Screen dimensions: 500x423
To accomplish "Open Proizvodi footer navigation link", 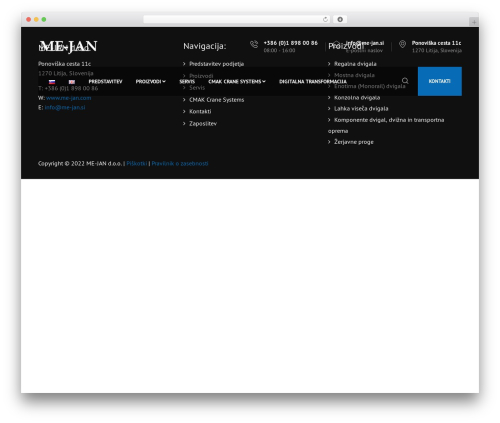I will [x=201, y=76].
